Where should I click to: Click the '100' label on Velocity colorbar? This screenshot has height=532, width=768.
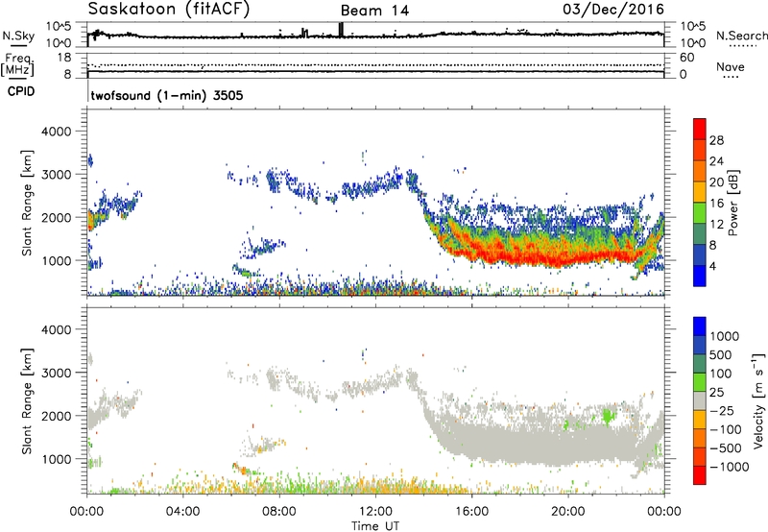pos(721,374)
